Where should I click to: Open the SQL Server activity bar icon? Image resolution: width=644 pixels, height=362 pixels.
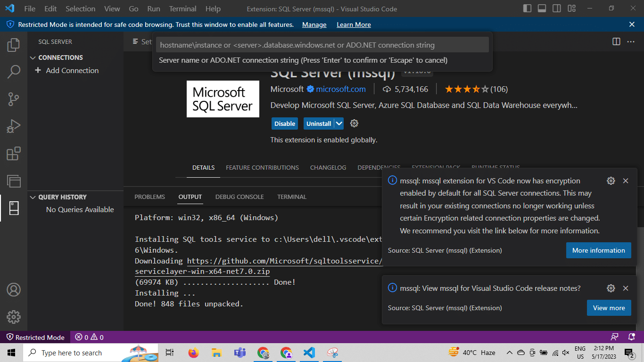(x=14, y=208)
